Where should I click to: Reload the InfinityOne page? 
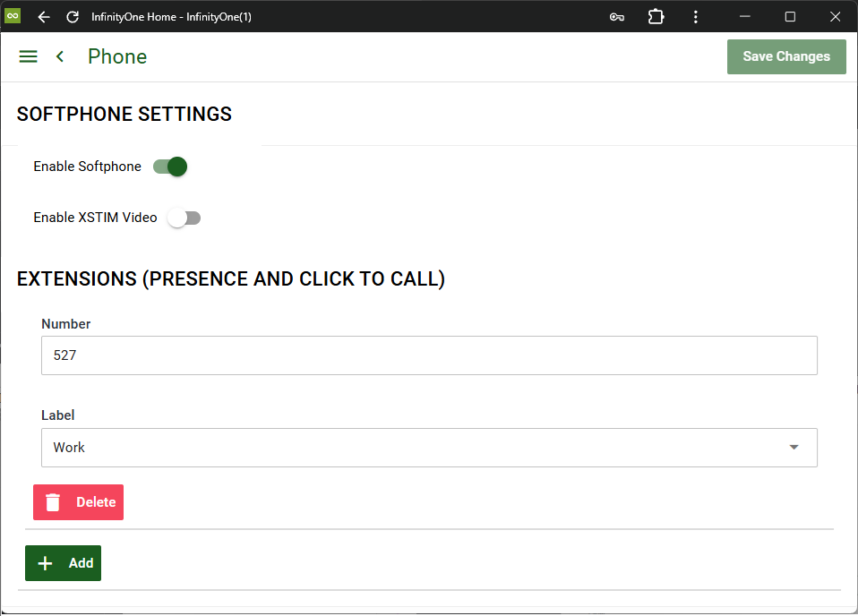click(73, 17)
